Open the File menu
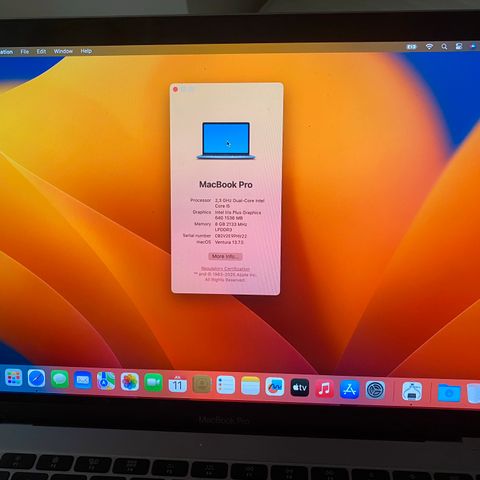Viewport: 480px width, 480px height. coord(25,52)
